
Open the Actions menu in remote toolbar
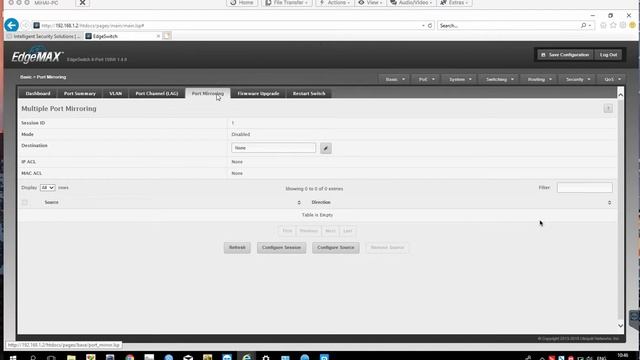click(x=334, y=3)
